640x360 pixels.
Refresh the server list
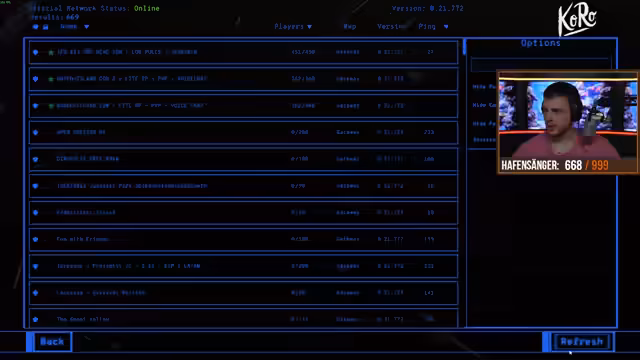[582, 342]
